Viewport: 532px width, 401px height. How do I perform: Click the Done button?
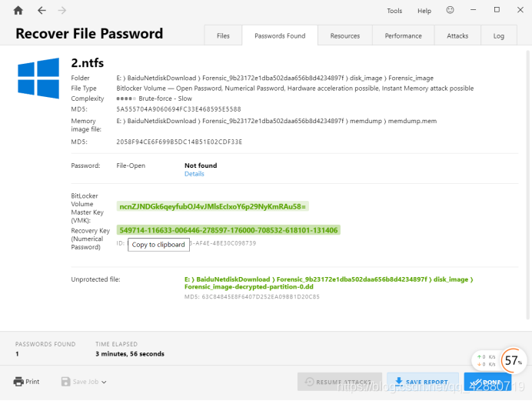point(487,382)
